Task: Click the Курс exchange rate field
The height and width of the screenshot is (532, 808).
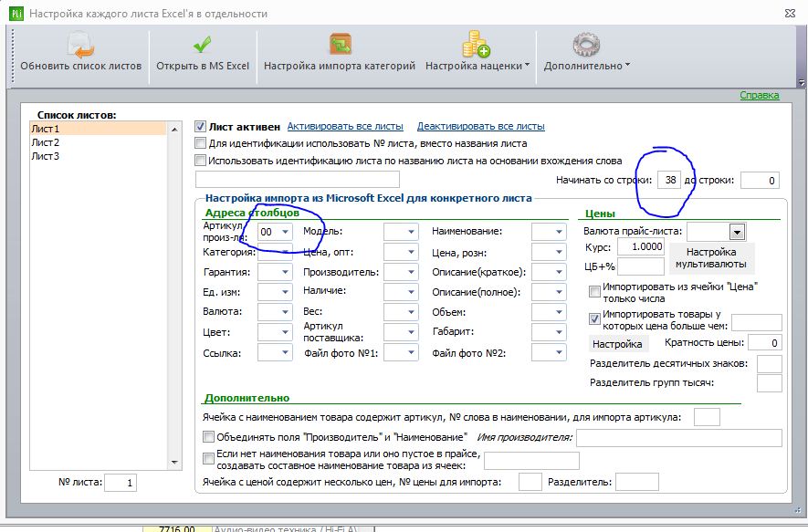Action: pos(641,246)
